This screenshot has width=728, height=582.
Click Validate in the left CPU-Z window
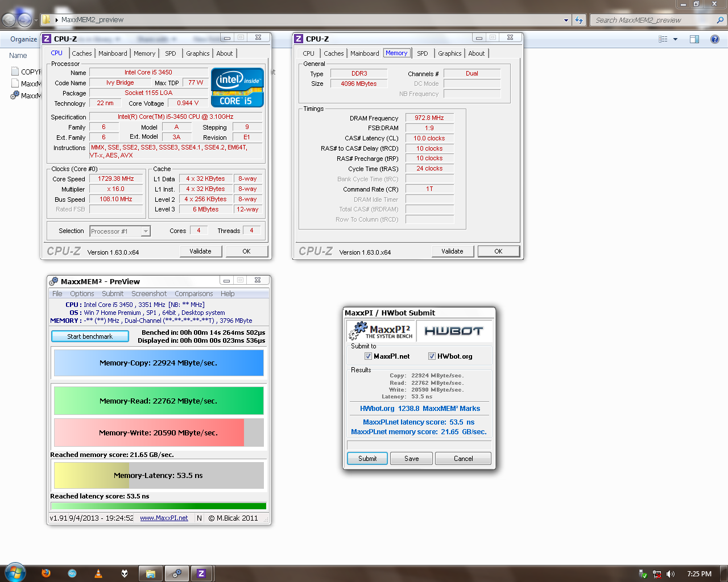(x=200, y=251)
